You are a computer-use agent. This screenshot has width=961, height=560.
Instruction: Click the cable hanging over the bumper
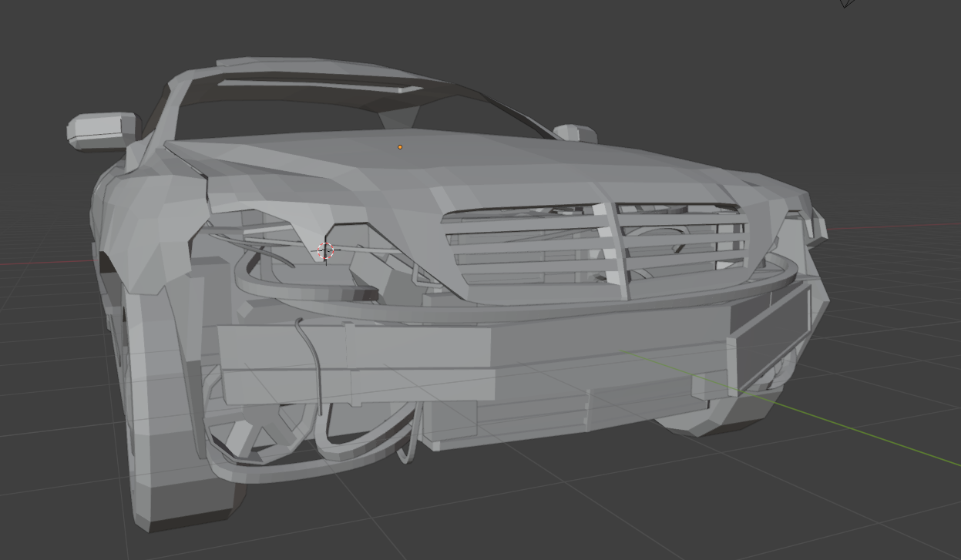pyautogui.click(x=314, y=362)
